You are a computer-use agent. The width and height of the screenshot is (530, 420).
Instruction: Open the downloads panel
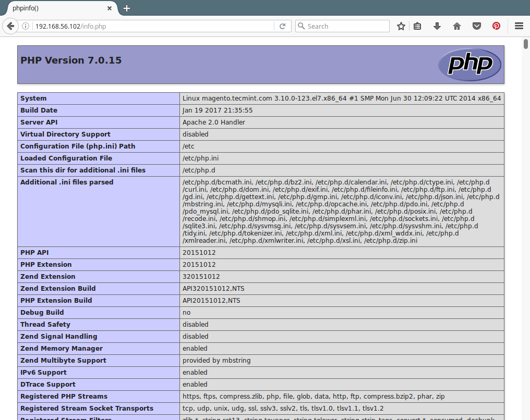click(437, 26)
